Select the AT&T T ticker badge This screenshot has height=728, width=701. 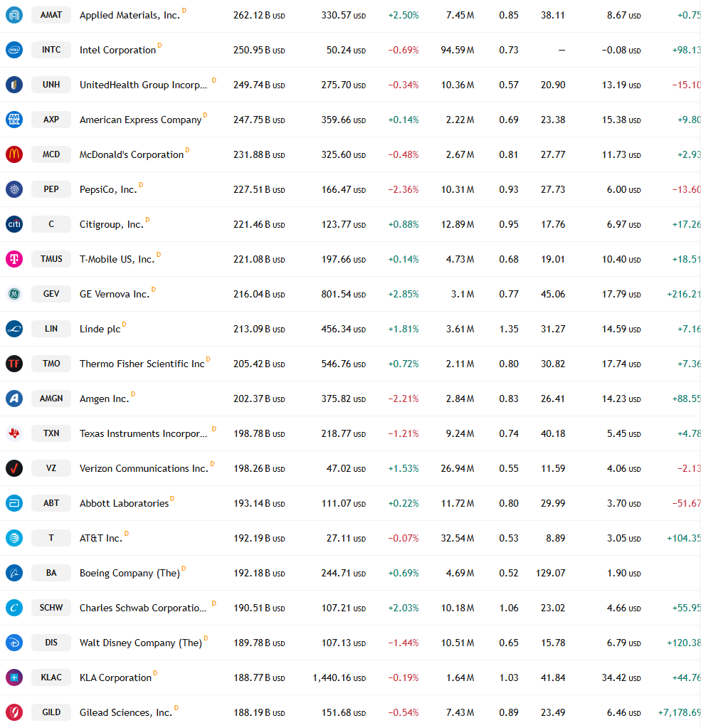51,538
